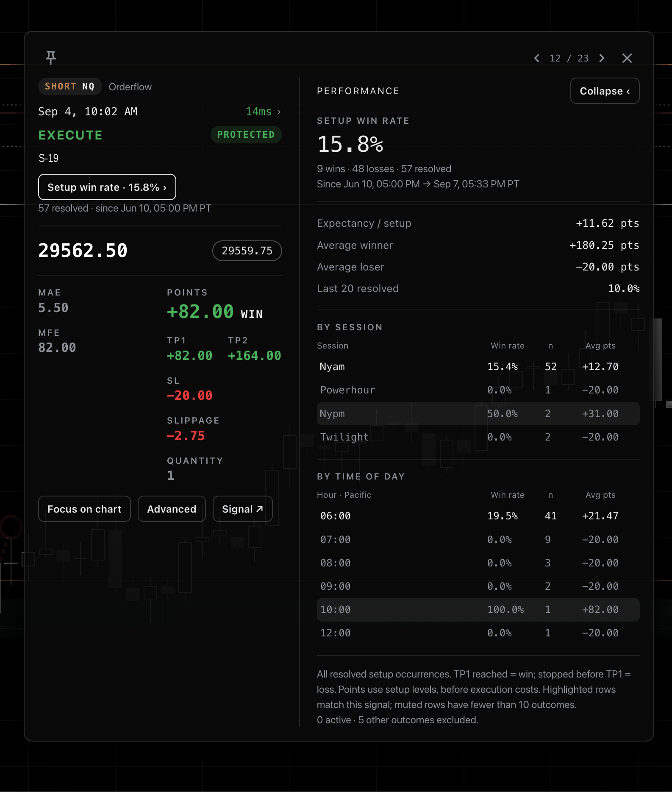Click the Last 20 resolved 10.0% value
This screenshot has height=792, width=672.
pyautogui.click(x=624, y=289)
